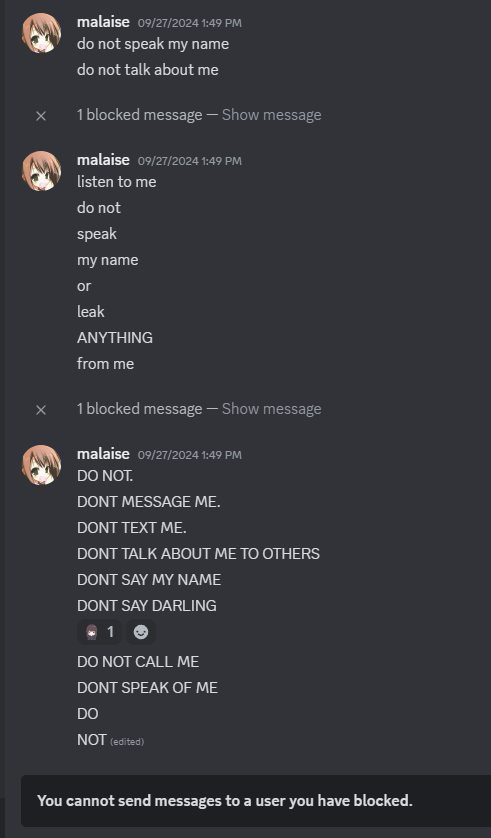Click the blocked user message input bar

(x=256, y=801)
